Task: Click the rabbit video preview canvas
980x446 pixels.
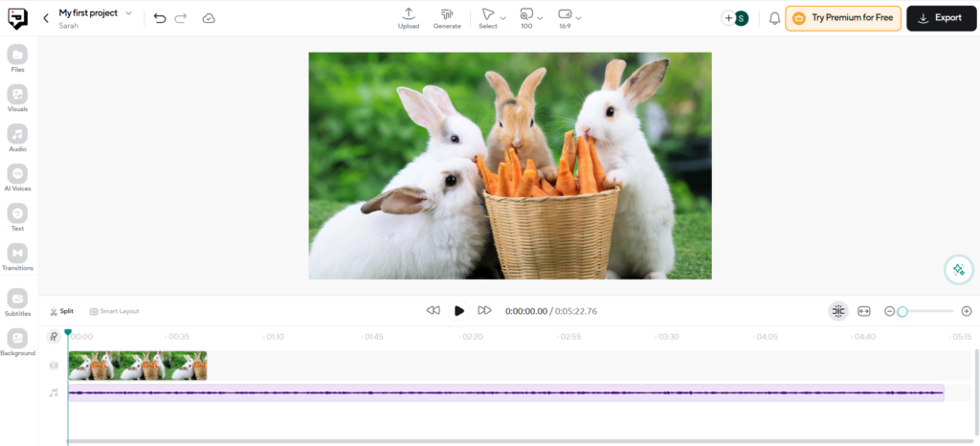Action: (x=510, y=166)
